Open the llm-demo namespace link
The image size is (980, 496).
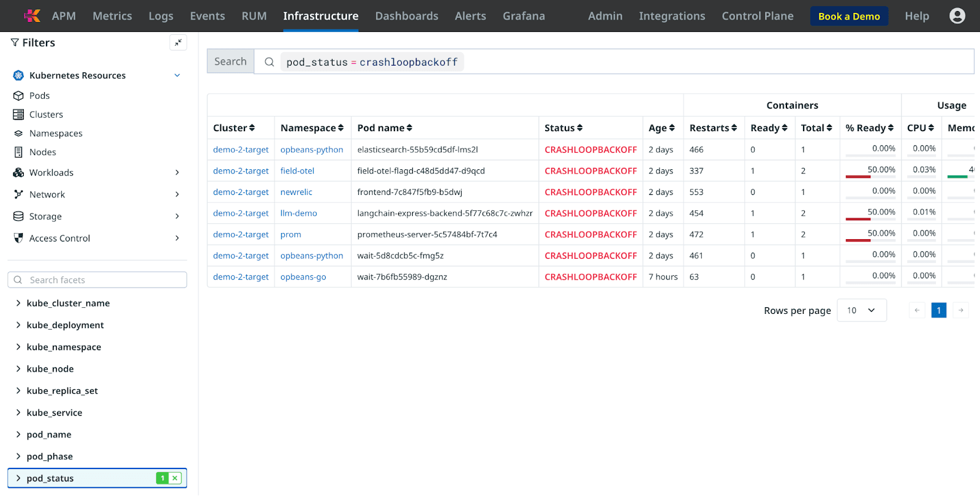click(x=299, y=213)
